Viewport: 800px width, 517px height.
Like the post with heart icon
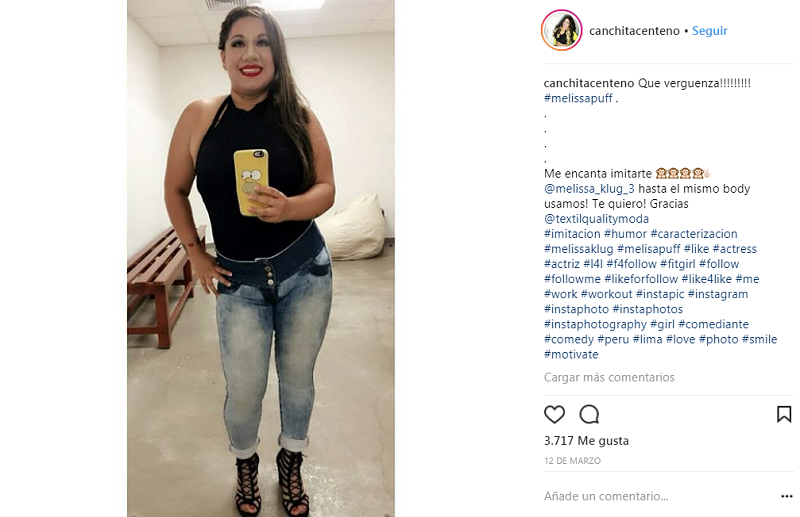click(x=554, y=414)
